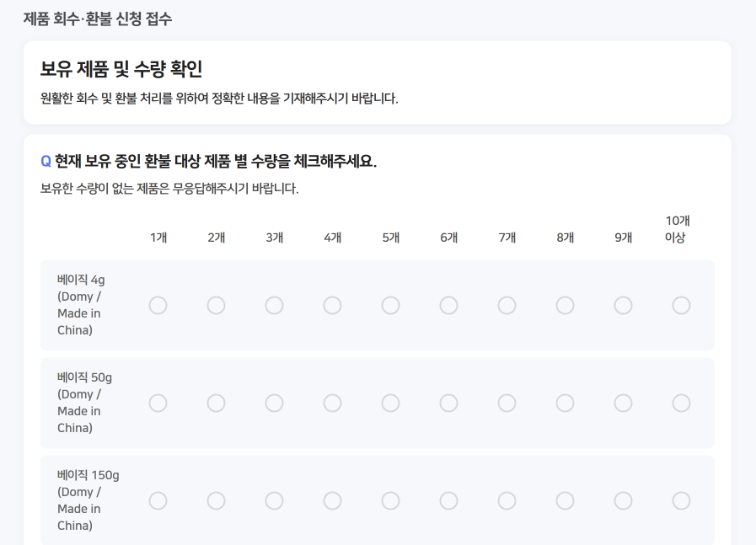Select 10개 이상 for 베이직 4g row
Image resolution: width=756 pixels, height=545 pixels.
(x=681, y=306)
